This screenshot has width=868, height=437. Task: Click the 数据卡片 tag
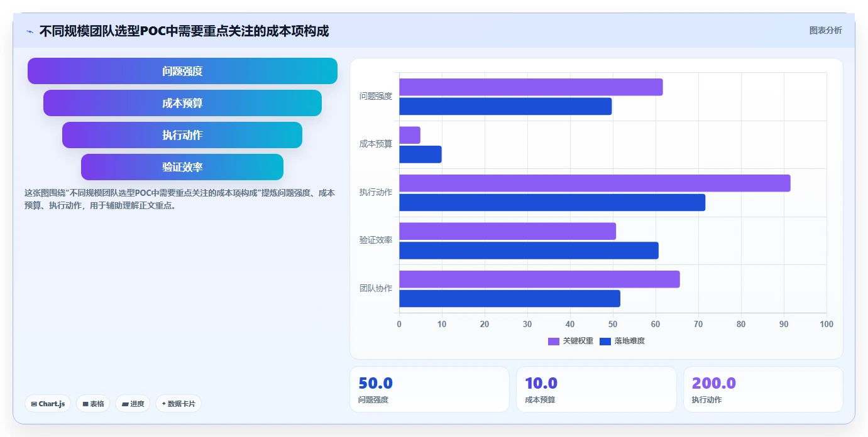tap(179, 404)
